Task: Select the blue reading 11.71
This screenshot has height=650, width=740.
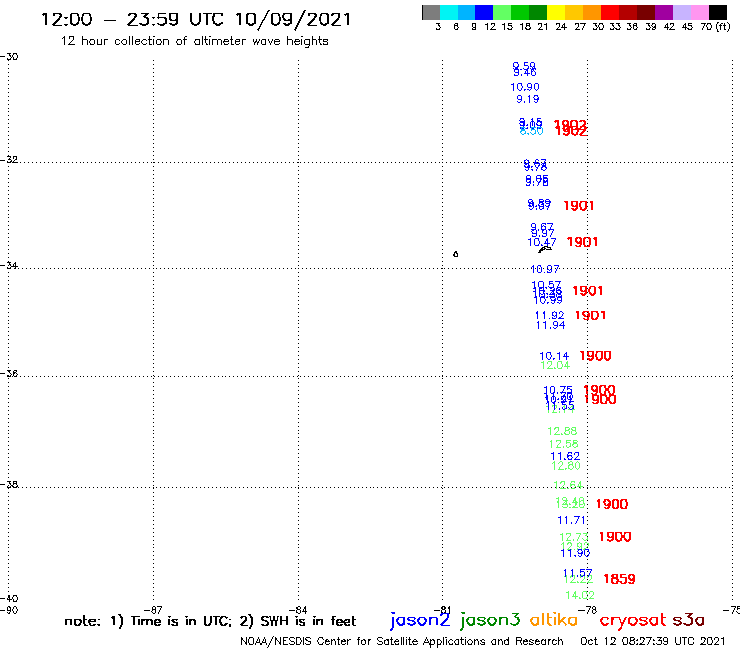Action: pos(572,520)
